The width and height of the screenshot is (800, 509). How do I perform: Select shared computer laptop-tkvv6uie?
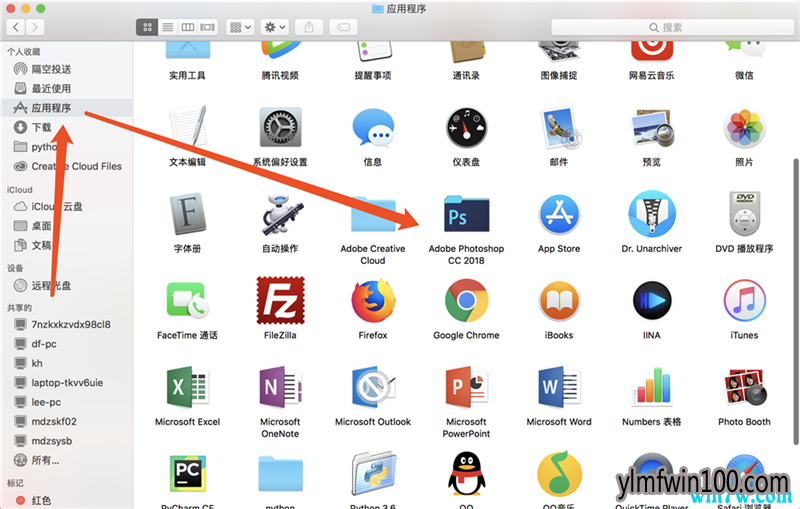pyautogui.click(x=67, y=383)
